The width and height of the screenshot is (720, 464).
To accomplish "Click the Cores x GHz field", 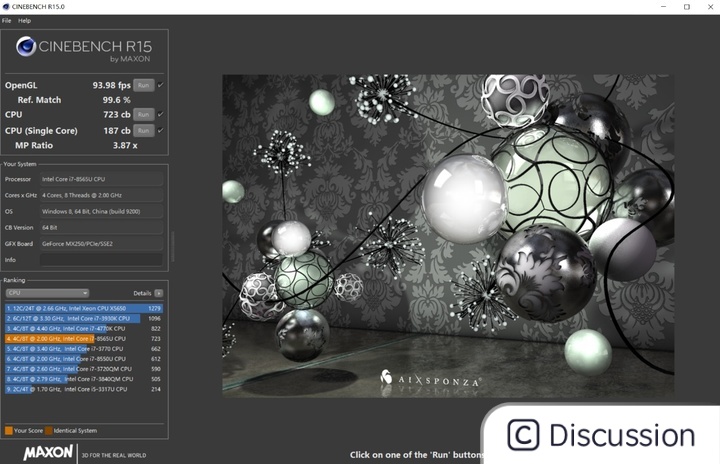I will coord(101,195).
